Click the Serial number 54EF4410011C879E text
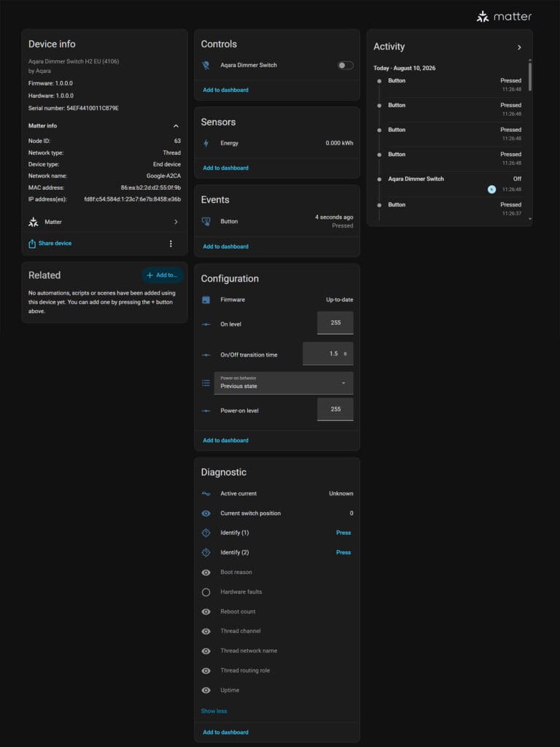This screenshot has width=560, height=747. pyautogui.click(x=74, y=108)
